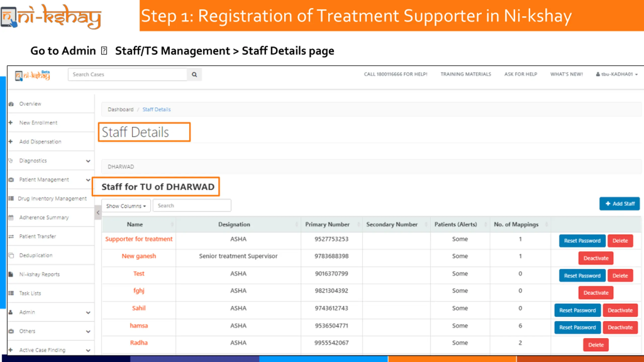Click the Admin user icon
Screen dimensions: 644x362
[11, 312]
